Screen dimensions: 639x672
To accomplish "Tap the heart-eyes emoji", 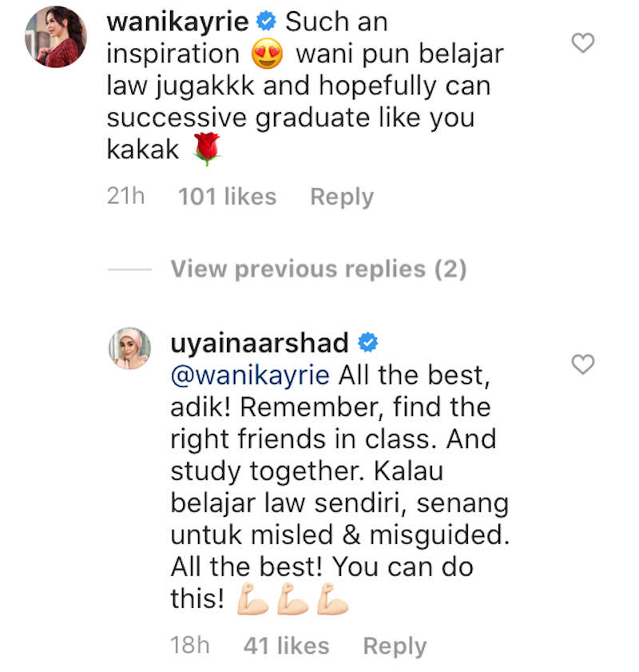I will click(268, 54).
